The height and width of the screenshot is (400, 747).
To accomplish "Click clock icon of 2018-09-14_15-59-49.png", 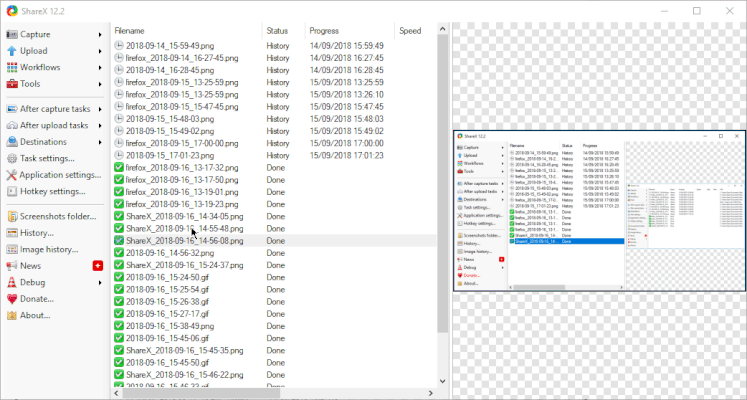I will coord(119,46).
